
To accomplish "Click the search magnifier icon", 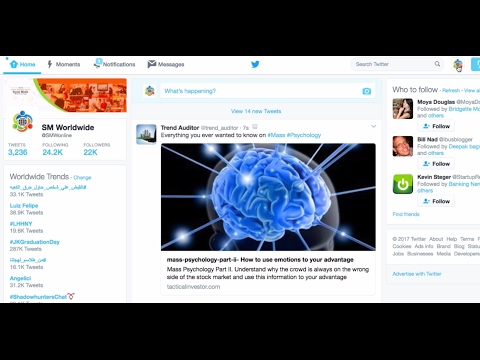I will point(437,64).
